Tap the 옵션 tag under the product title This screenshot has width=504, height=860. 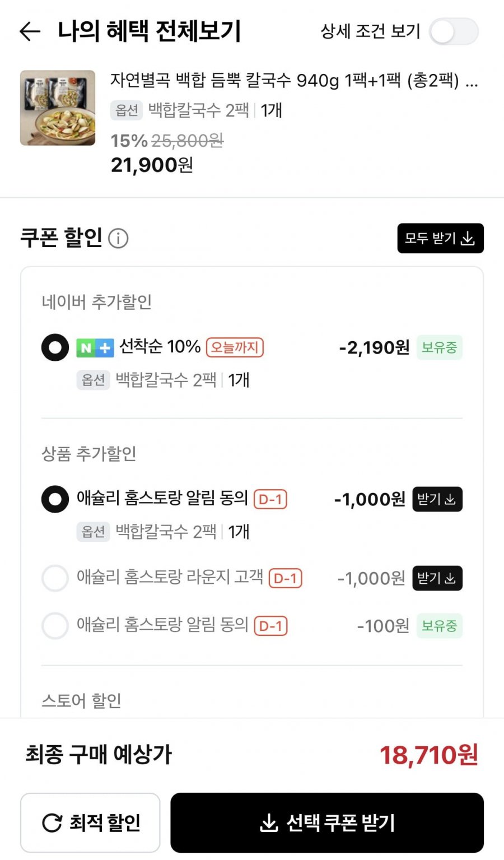point(127,110)
